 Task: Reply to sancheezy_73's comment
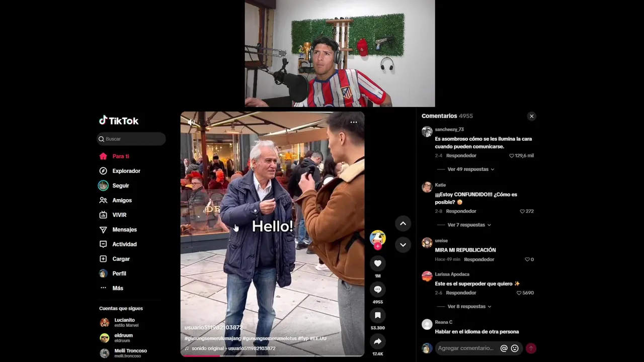pyautogui.click(x=461, y=156)
